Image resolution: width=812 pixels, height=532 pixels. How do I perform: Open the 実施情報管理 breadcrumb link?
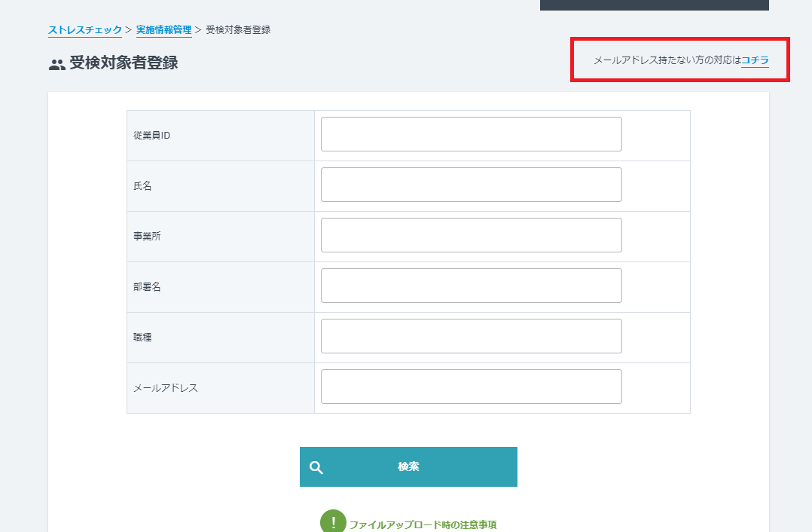point(163,30)
